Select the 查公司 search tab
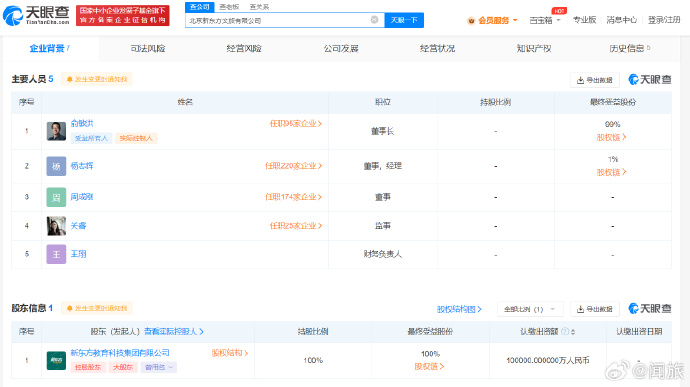Image resolution: width=690 pixels, height=387 pixels. 199,7
